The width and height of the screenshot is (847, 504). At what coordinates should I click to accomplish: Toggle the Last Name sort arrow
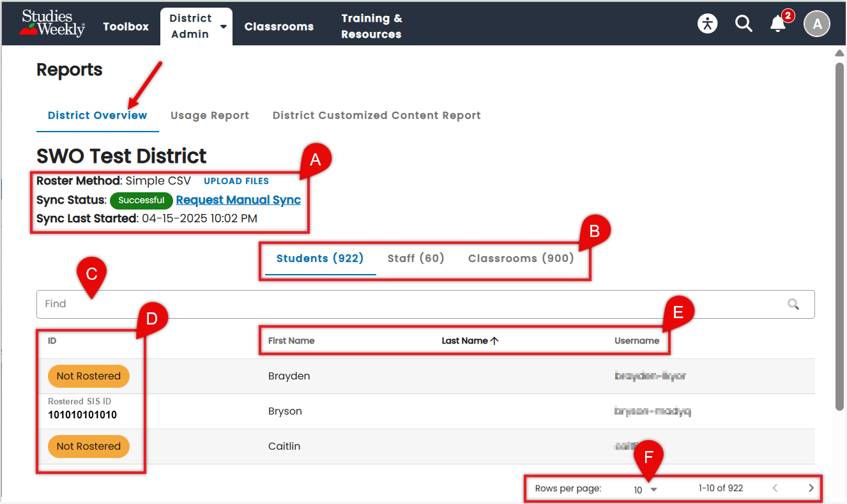pyautogui.click(x=494, y=340)
